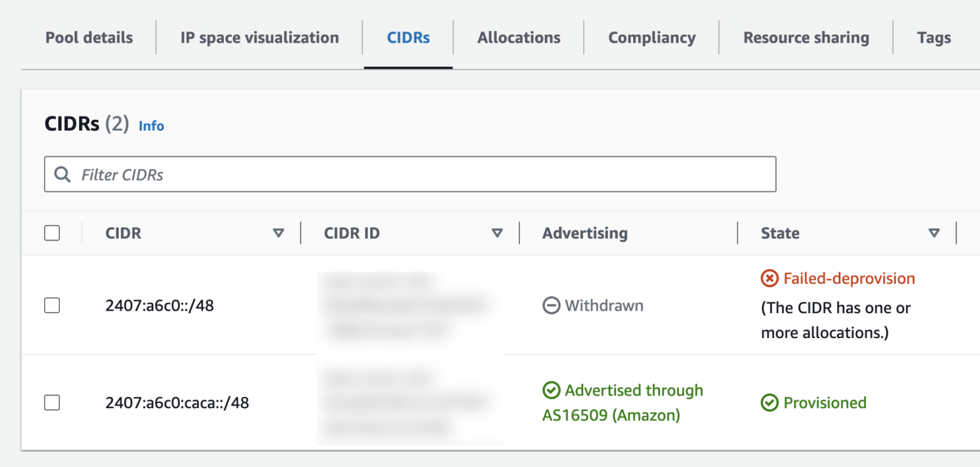Click the green Provisioned checkmark icon
The image size is (980, 467).
(x=769, y=403)
